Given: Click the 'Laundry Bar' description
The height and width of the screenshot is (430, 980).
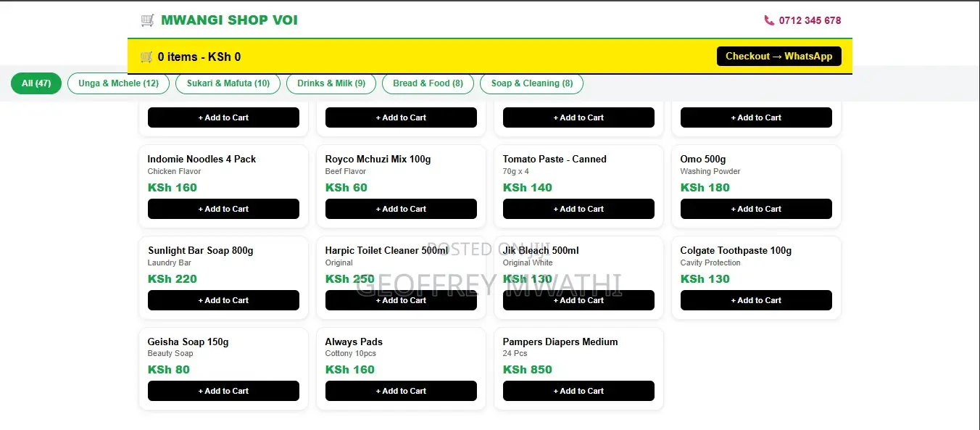Looking at the screenshot, I should click(x=170, y=263).
